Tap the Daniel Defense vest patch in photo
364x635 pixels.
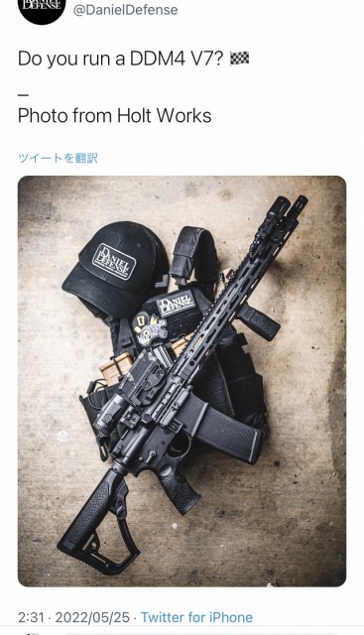[176, 303]
